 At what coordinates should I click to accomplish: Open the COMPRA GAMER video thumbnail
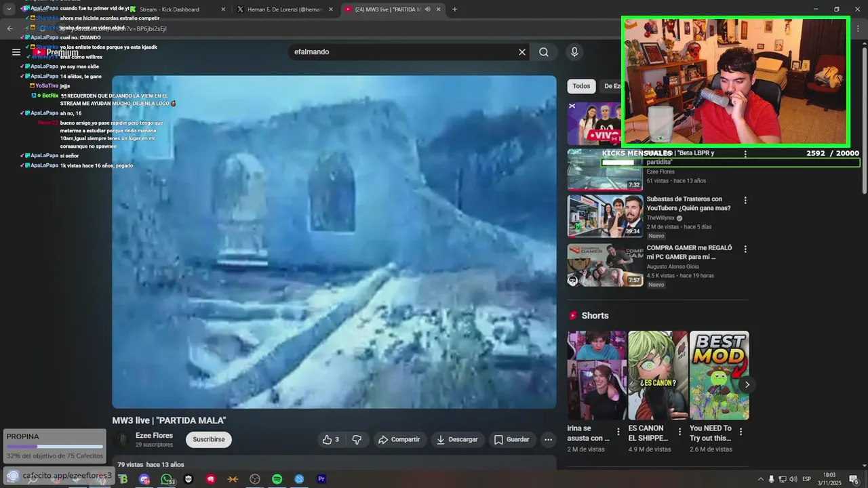click(605, 265)
